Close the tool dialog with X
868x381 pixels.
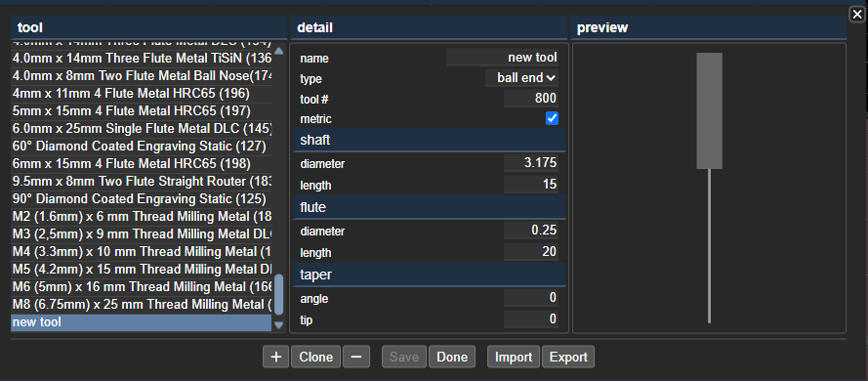click(x=856, y=15)
